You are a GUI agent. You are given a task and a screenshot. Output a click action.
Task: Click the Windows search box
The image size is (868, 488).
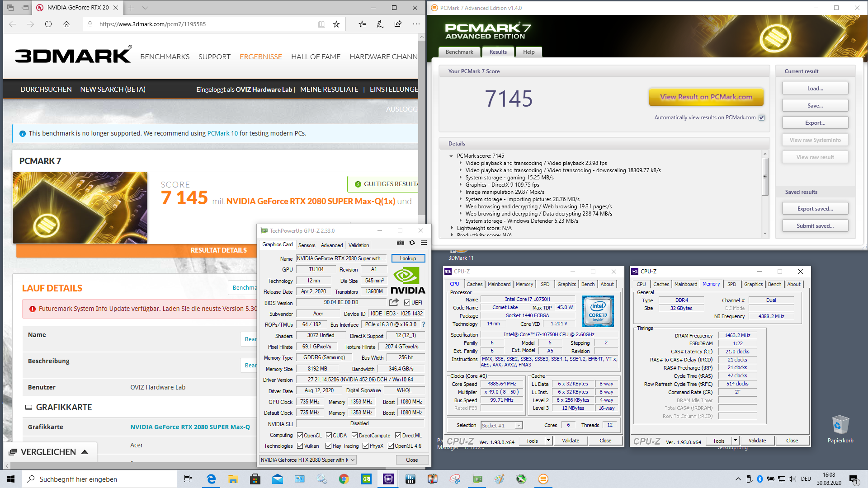[x=99, y=479]
